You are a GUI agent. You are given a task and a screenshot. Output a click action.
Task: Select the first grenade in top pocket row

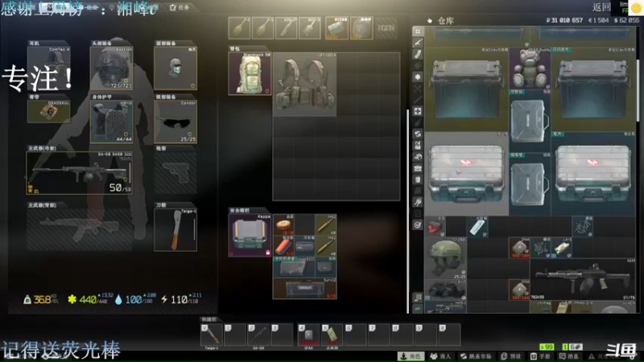(239, 28)
